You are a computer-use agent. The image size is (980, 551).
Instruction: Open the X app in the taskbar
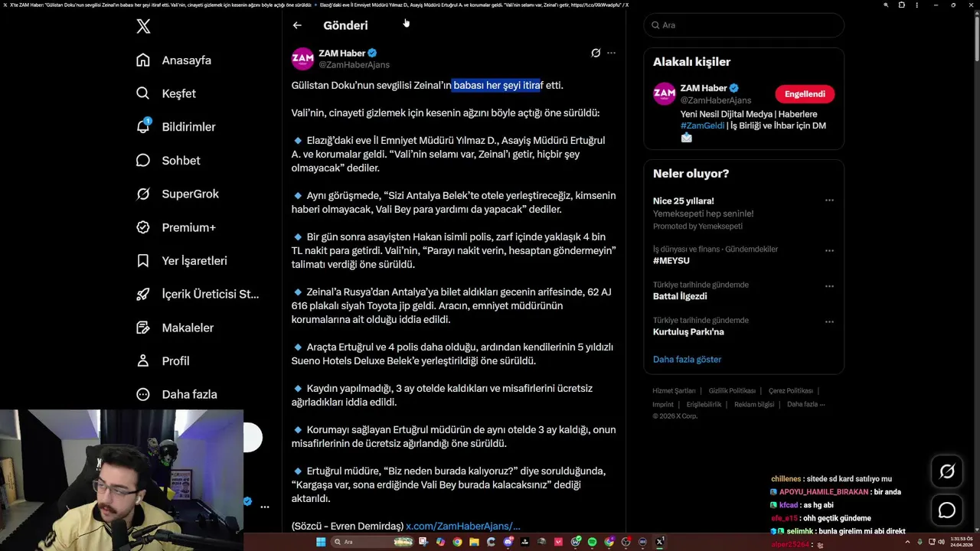(x=660, y=542)
